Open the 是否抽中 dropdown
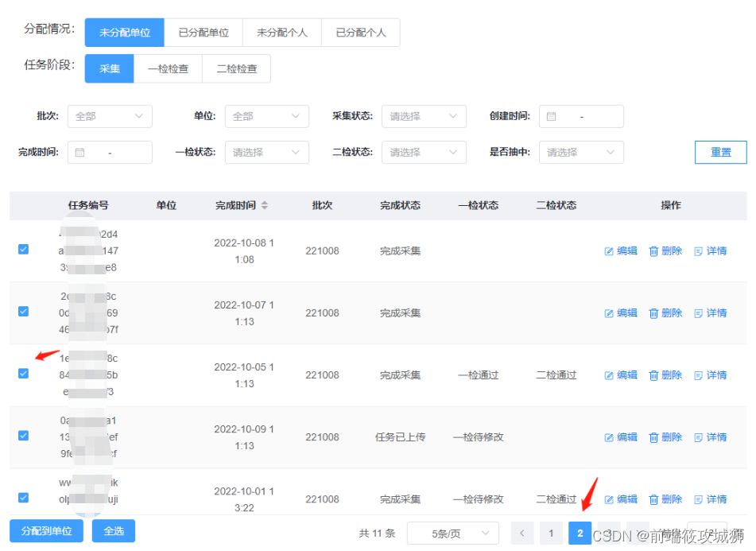Screen dimensions: 756x551 point(581,153)
